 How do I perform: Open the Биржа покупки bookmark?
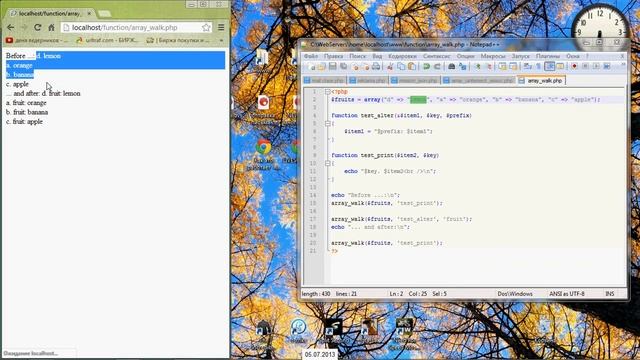tap(178, 40)
